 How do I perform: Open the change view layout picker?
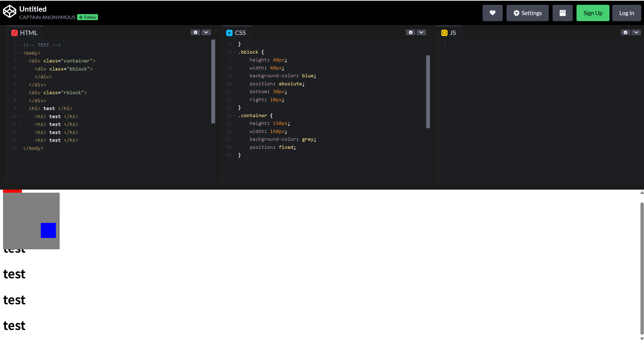click(562, 13)
